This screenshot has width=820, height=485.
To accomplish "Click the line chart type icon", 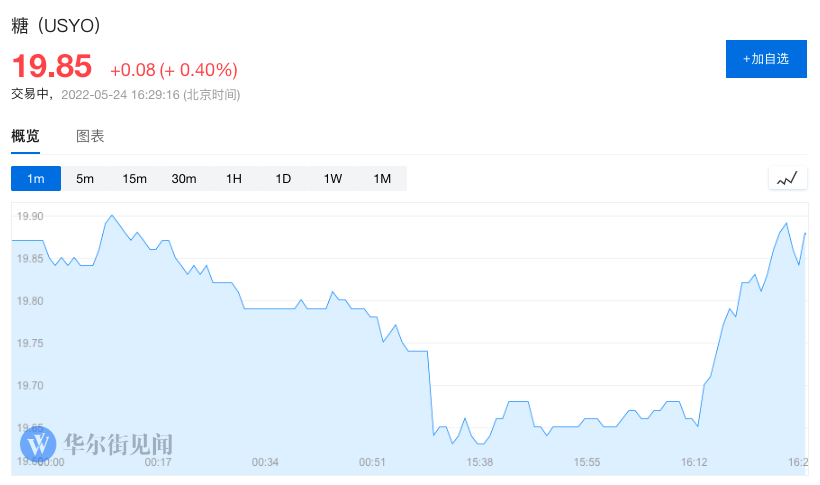I will pyautogui.click(x=787, y=179).
